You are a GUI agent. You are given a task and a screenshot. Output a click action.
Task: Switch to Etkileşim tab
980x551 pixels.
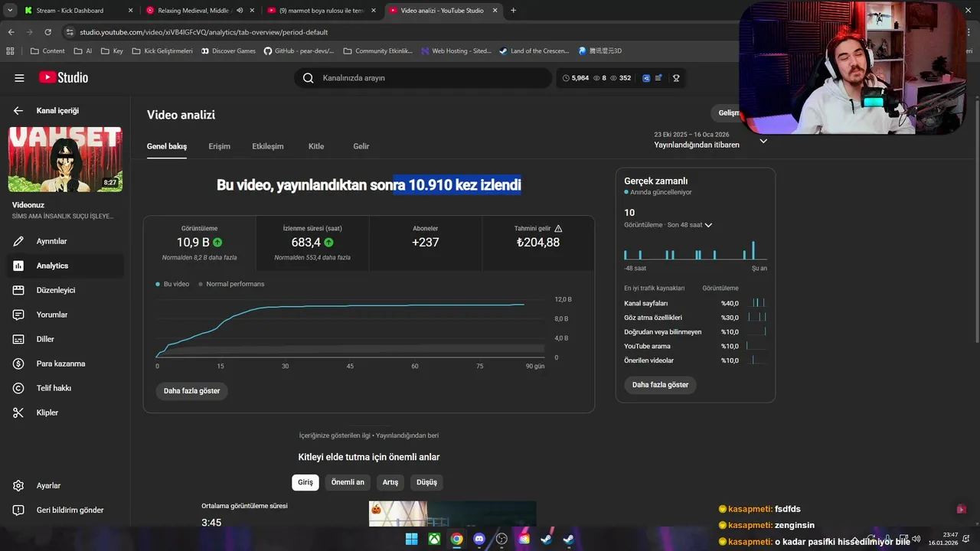coord(268,146)
